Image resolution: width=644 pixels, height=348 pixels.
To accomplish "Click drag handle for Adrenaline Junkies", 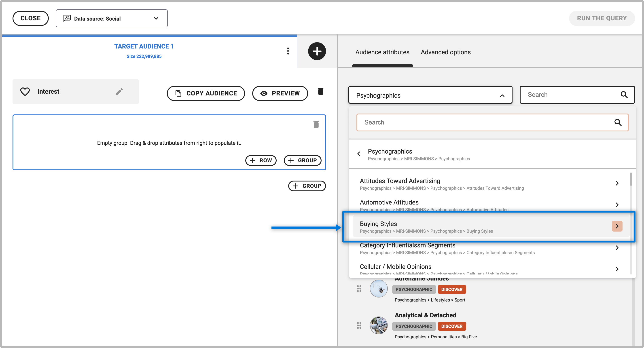I will coord(359,289).
